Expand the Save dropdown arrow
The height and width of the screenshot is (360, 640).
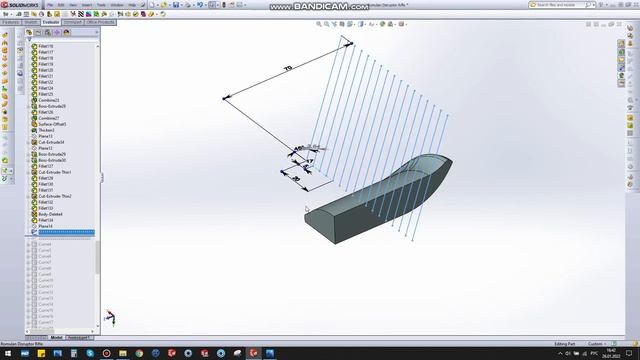pyautogui.click(x=181, y=5)
